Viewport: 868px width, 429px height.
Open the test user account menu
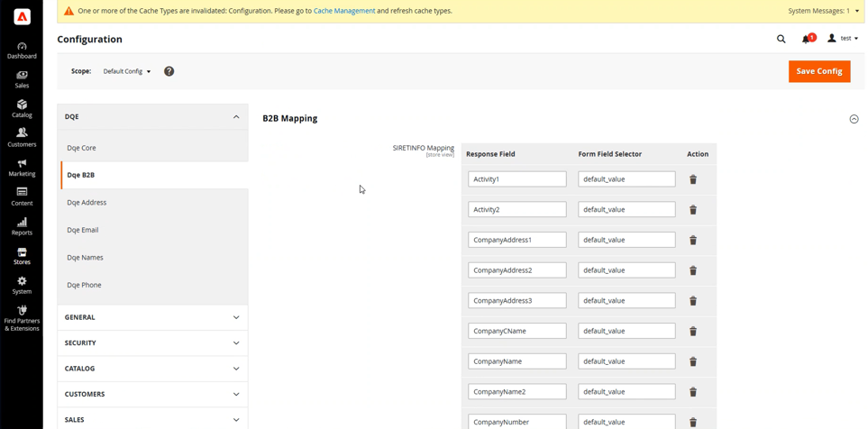[x=844, y=39]
